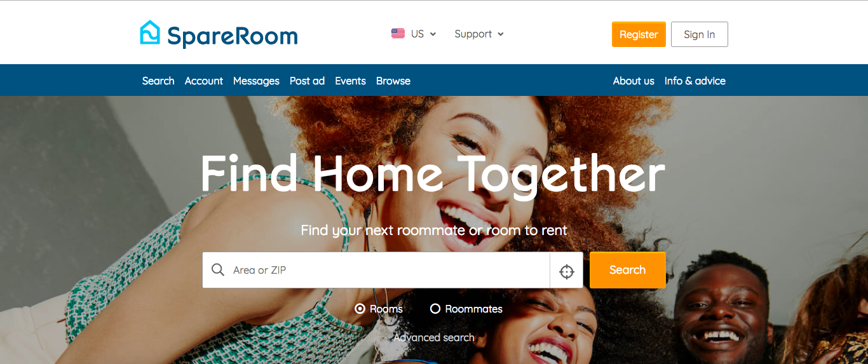
Task: Open the Advanced search link
Action: [x=434, y=337]
